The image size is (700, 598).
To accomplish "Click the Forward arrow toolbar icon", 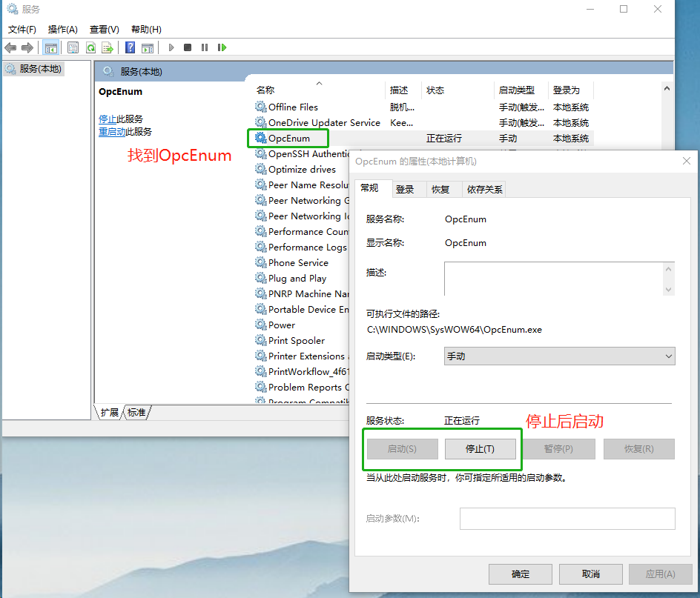I will pyautogui.click(x=27, y=47).
